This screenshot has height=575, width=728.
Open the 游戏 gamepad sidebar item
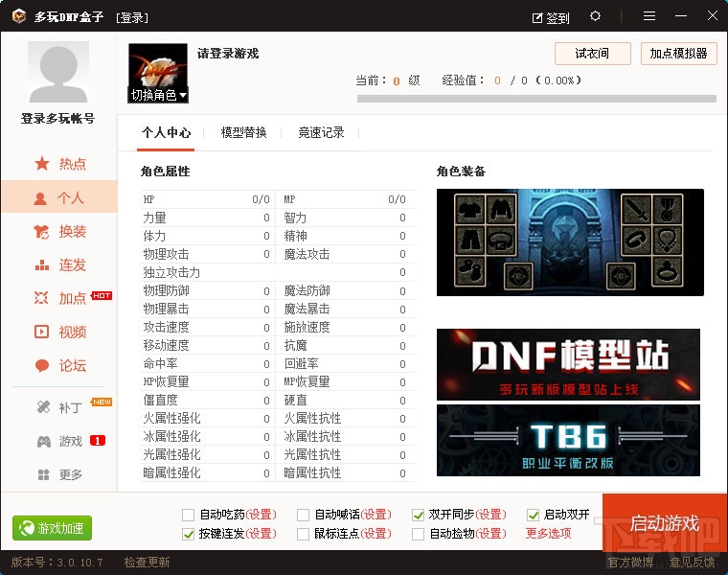(60, 441)
